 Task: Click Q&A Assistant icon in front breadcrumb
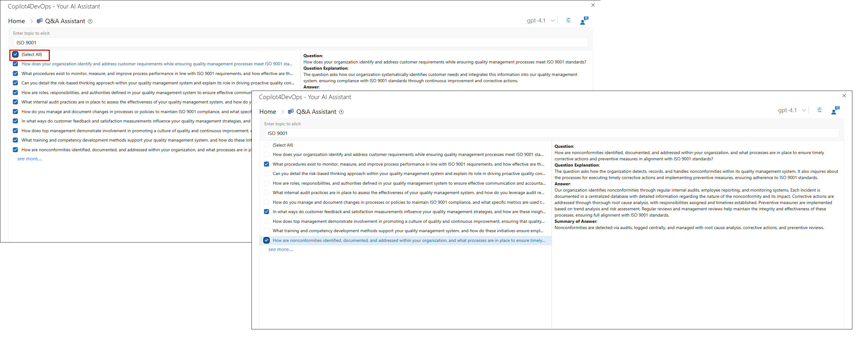click(291, 111)
